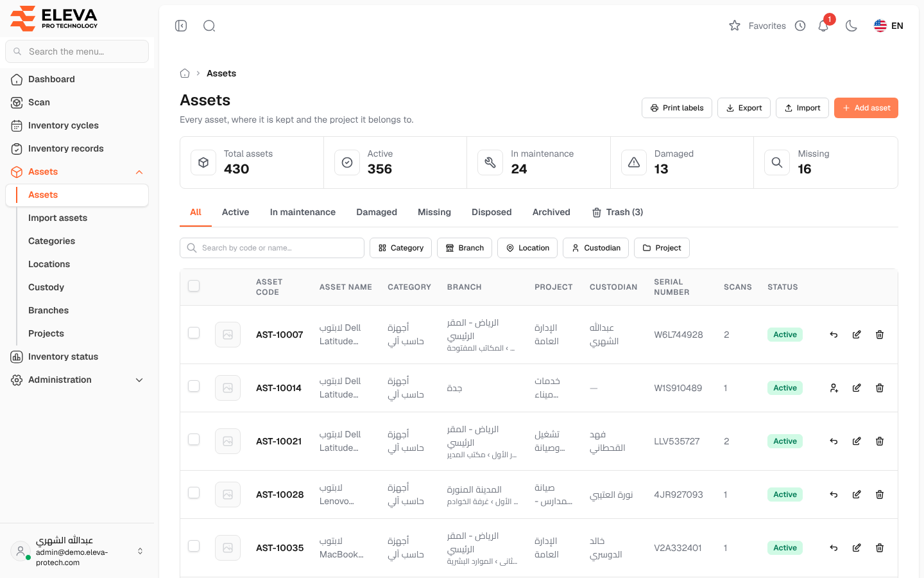924x578 pixels.
Task: Collapse the sidebar panel icon
Action: pyautogui.click(x=181, y=26)
